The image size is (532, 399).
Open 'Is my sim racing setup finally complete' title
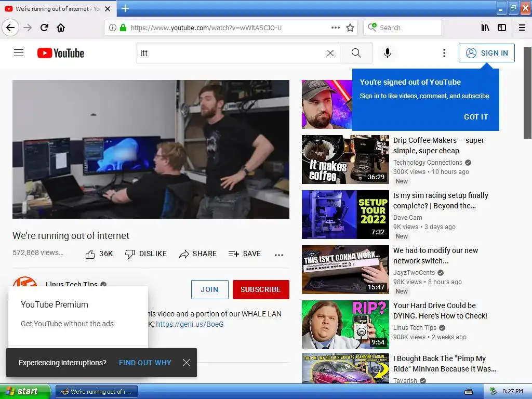[441, 201]
